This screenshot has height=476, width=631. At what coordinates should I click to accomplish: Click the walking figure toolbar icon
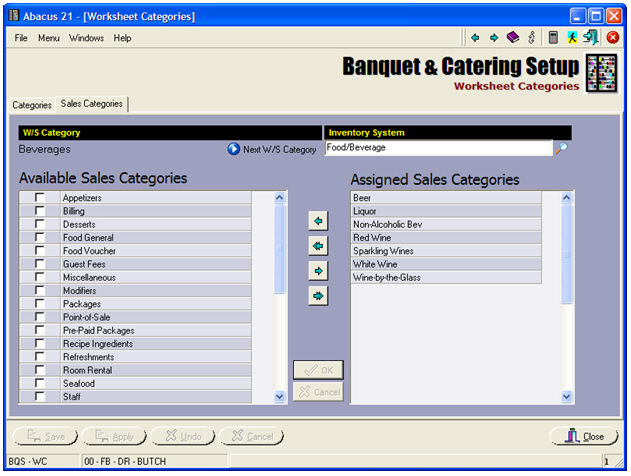pyautogui.click(x=572, y=37)
